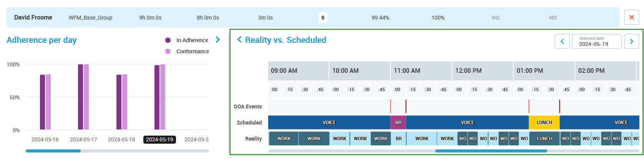Click the reality LUNCH block

tap(544, 139)
